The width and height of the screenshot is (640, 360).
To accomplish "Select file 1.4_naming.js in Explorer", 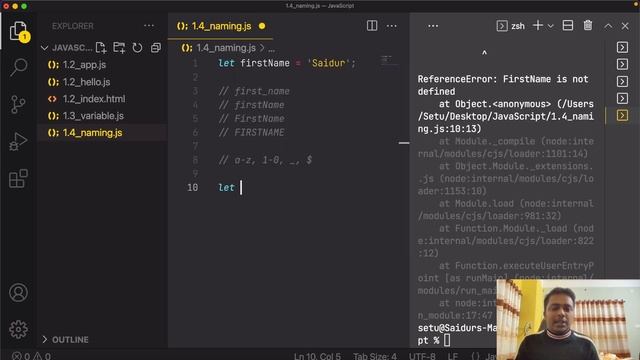I will (x=102, y=133).
